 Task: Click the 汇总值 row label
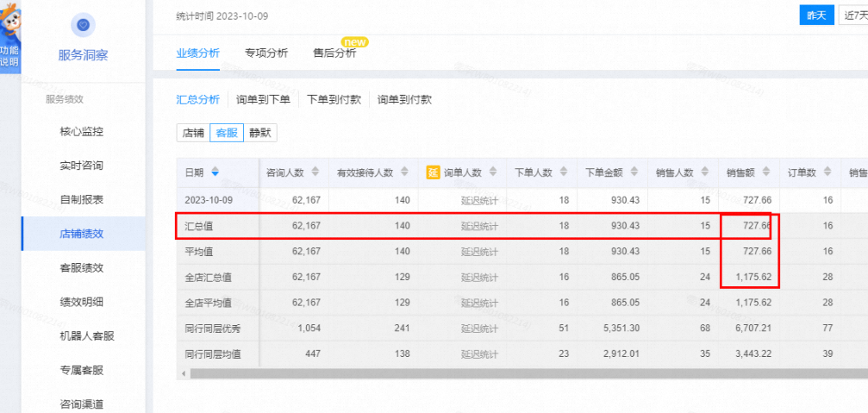pos(199,226)
